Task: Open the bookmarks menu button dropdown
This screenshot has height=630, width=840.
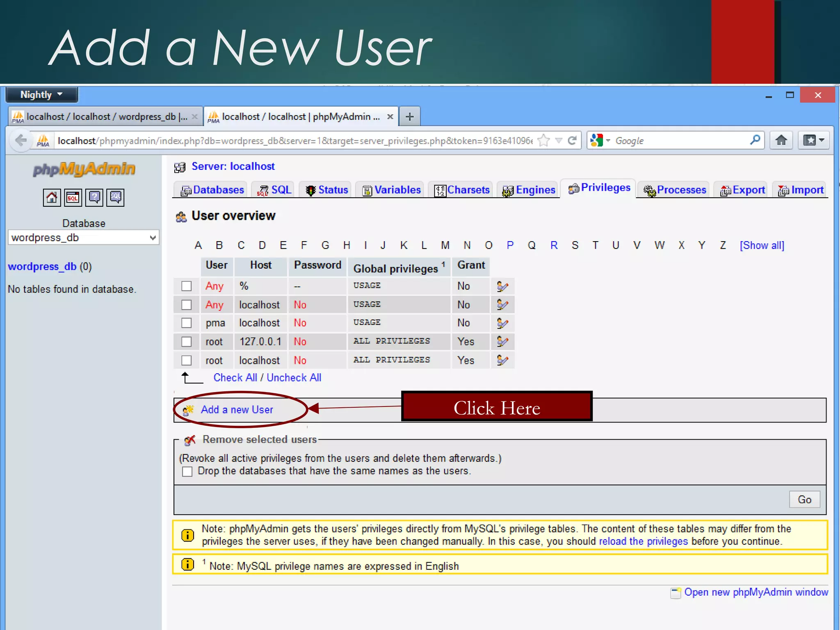Action: [x=814, y=141]
